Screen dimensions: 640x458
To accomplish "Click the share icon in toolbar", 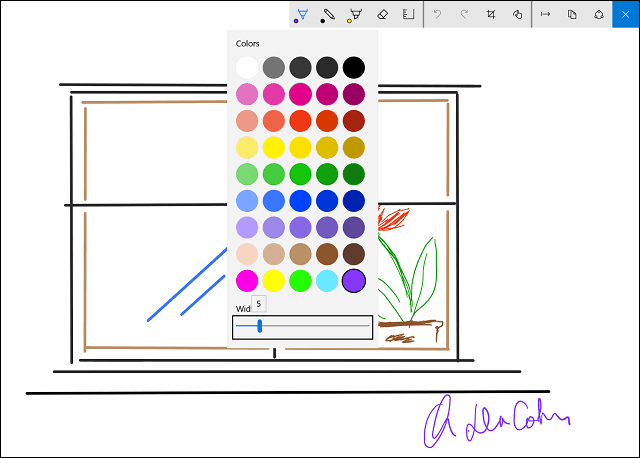I will (598, 15).
